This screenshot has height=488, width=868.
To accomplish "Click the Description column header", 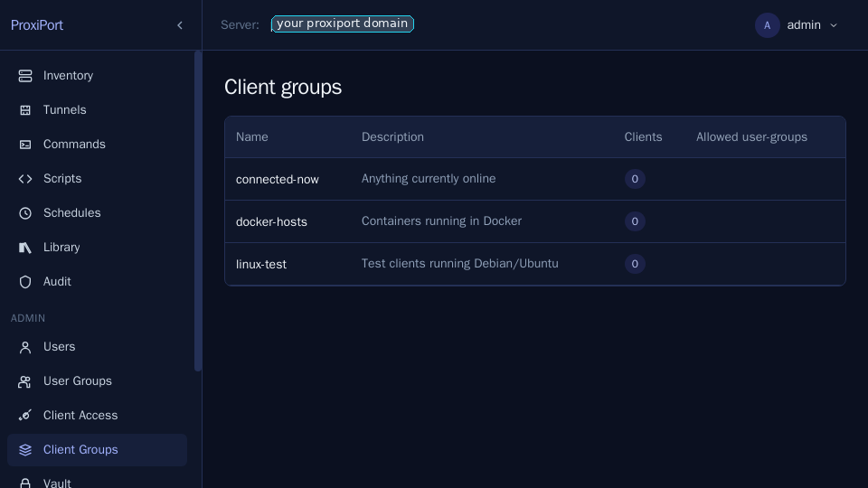I will click(392, 137).
